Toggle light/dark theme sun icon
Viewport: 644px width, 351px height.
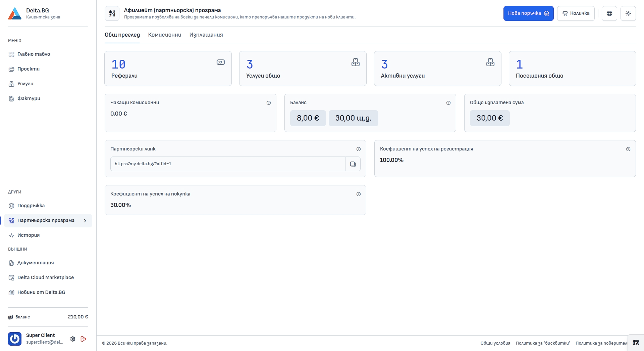[x=628, y=13]
